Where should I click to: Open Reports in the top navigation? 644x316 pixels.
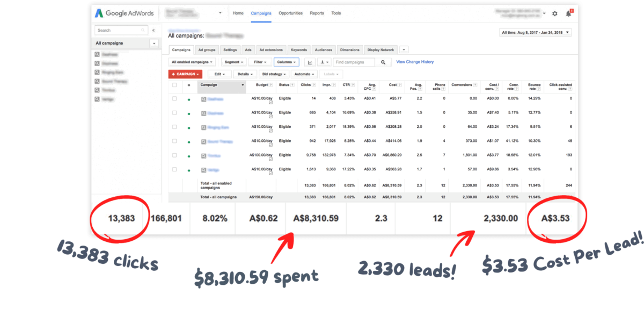[x=317, y=13]
